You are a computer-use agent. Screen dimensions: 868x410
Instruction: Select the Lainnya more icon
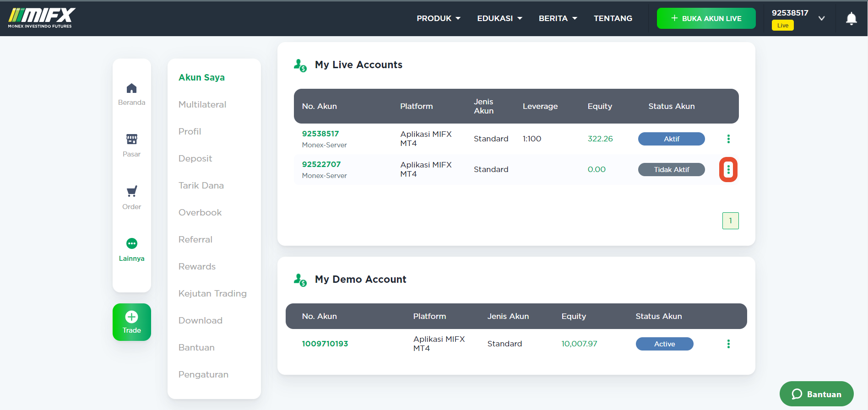tap(132, 243)
